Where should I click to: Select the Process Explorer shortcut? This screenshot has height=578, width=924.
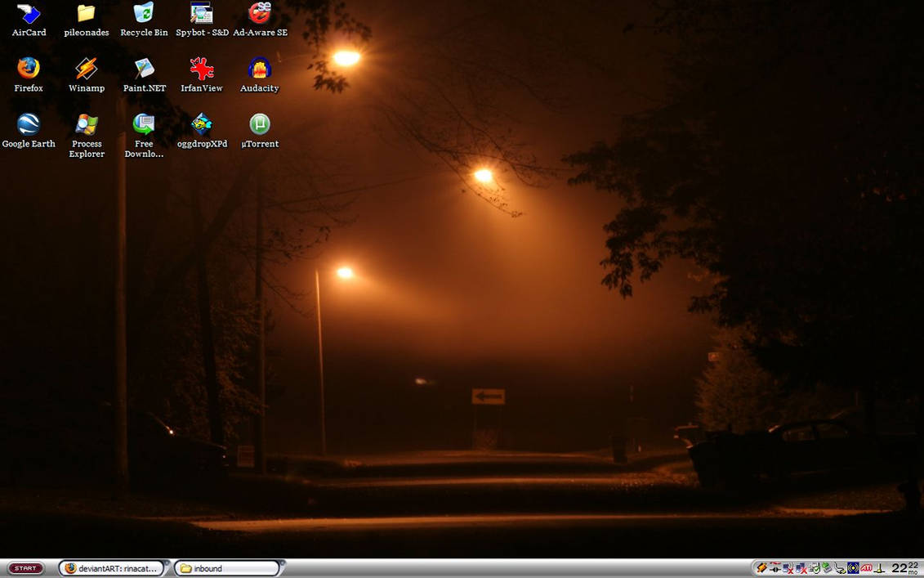pyautogui.click(x=86, y=136)
